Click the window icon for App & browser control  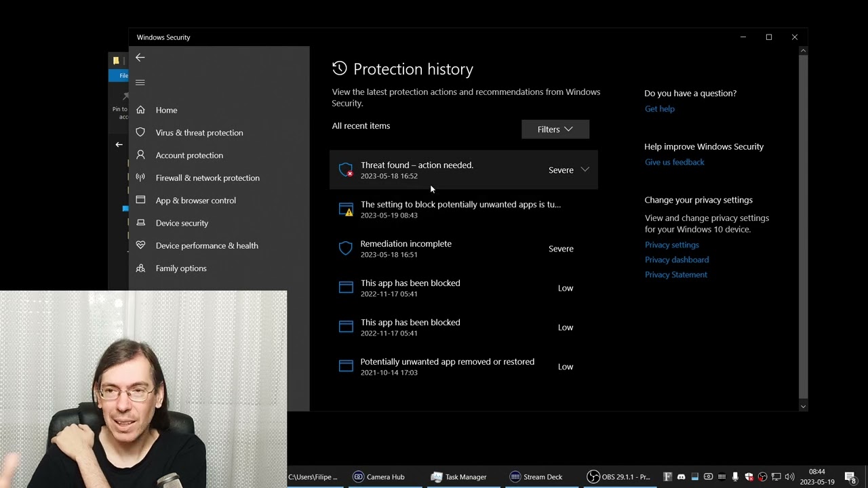(140, 200)
